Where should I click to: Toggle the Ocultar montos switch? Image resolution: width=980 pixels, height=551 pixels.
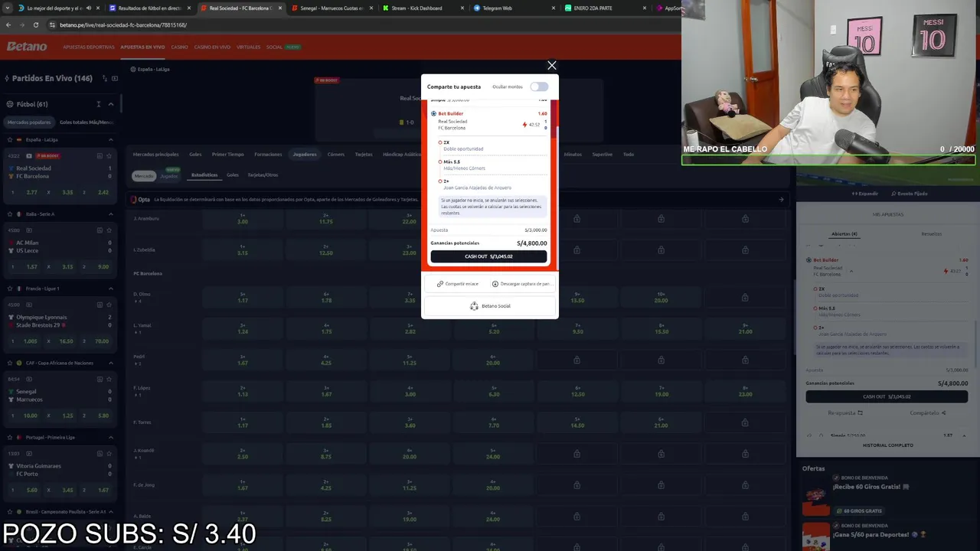(539, 86)
